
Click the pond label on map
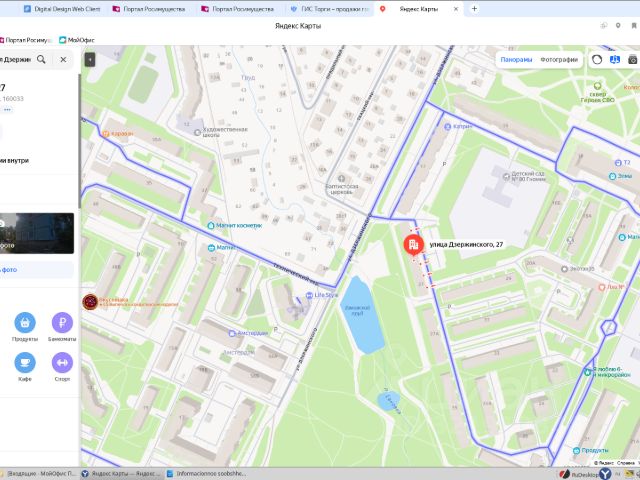tap(357, 311)
